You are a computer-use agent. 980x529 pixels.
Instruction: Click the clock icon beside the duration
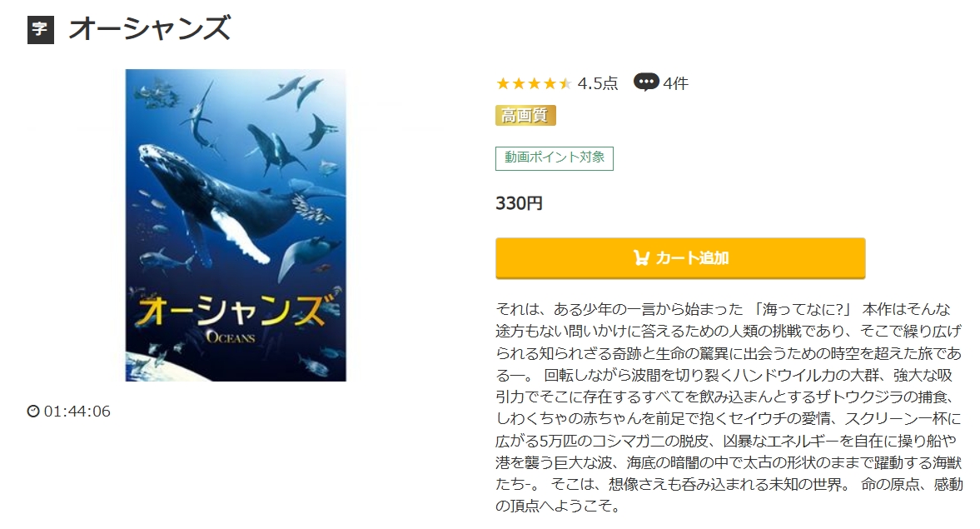[x=33, y=412]
